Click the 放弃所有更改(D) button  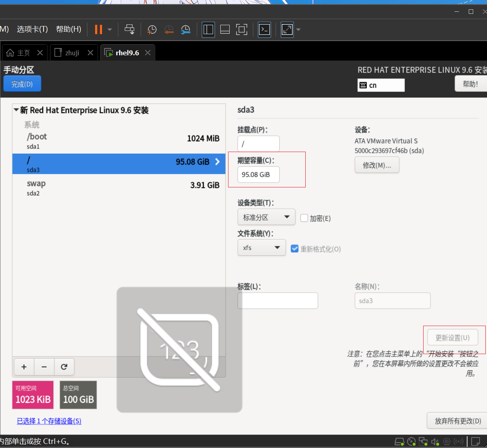pos(458,421)
